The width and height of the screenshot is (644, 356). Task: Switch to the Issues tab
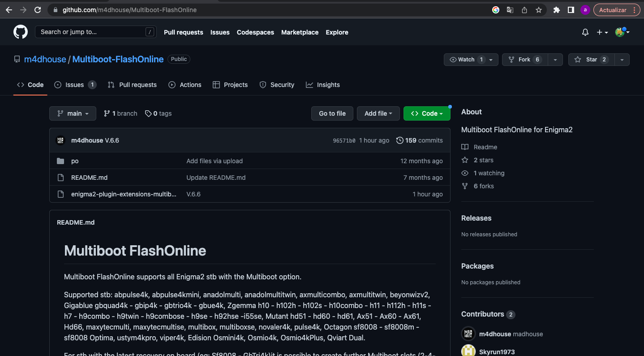pyautogui.click(x=75, y=85)
